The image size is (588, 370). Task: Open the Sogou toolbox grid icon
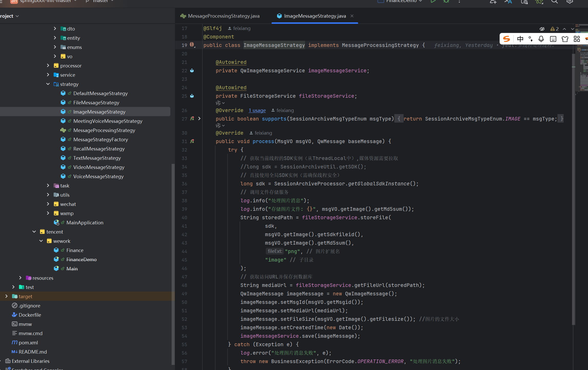point(577,39)
